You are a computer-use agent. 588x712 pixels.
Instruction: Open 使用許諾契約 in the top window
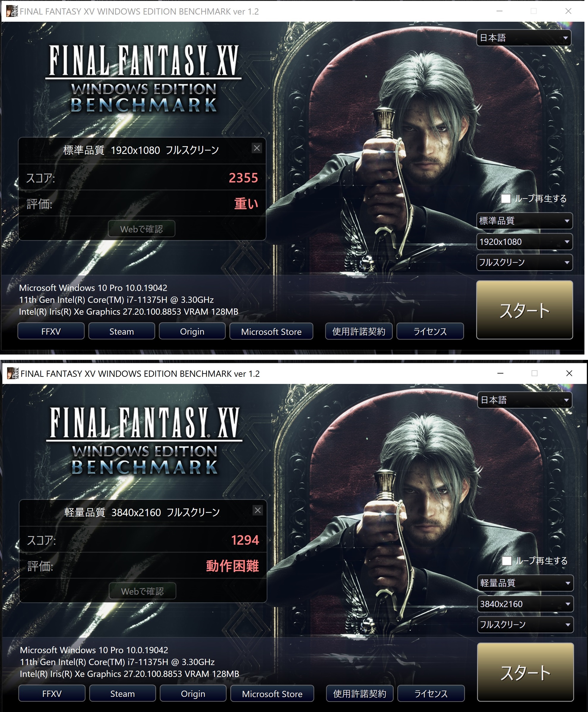359,331
